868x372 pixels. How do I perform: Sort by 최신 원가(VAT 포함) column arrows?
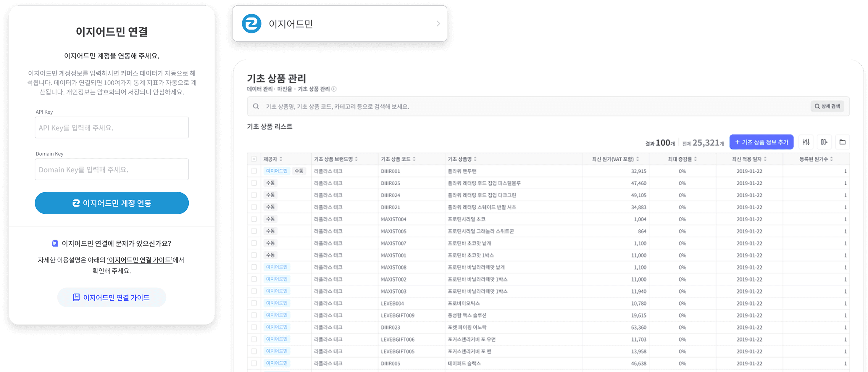638,159
